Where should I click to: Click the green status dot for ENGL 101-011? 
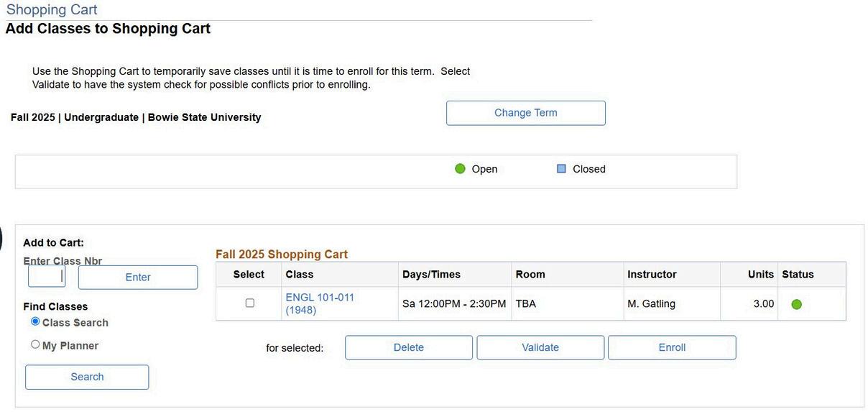click(x=796, y=304)
